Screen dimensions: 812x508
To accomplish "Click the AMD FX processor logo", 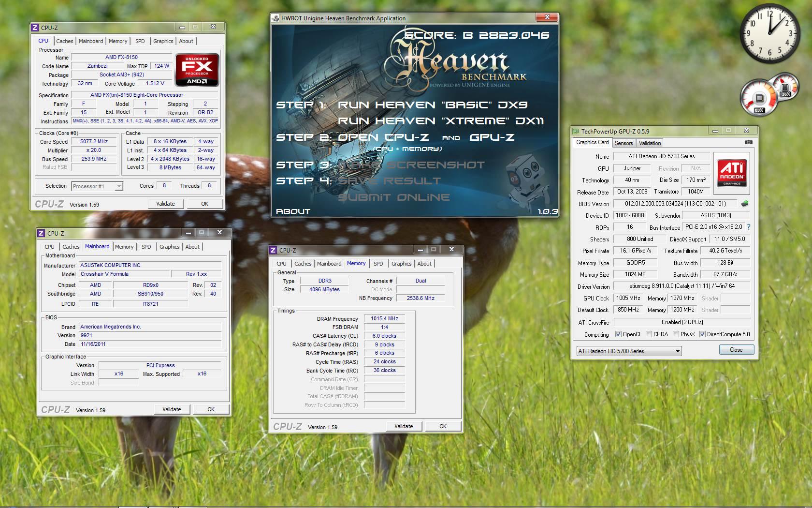I will [x=197, y=70].
